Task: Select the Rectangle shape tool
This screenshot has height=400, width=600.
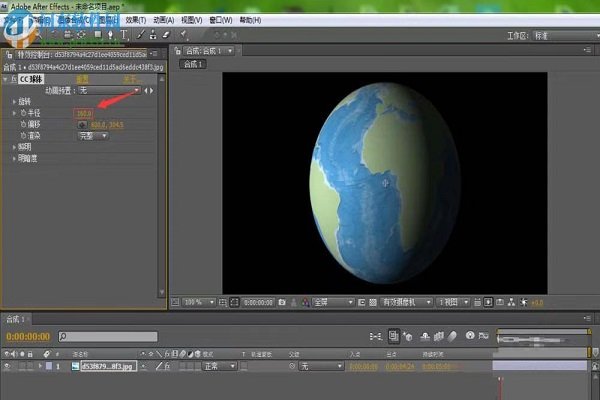Action: [x=98, y=34]
